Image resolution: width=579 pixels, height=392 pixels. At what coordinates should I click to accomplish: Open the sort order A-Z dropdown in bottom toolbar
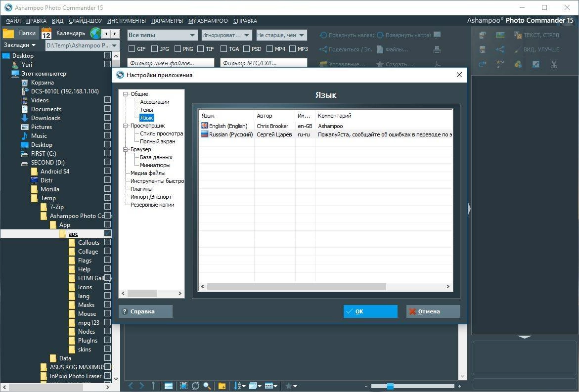coord(240,386)
